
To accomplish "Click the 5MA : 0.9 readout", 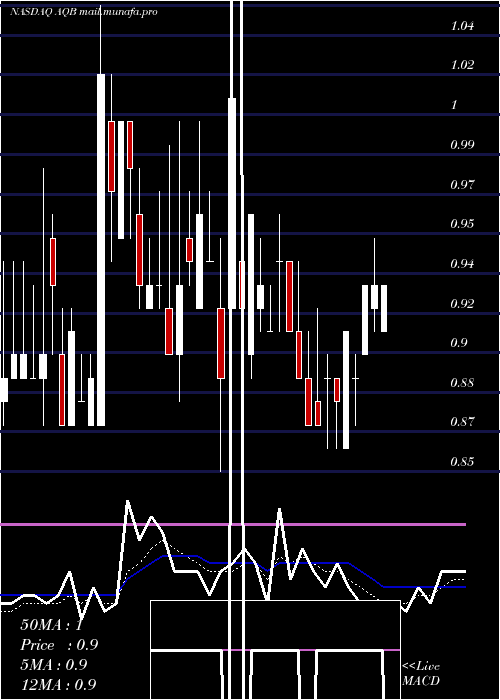I will tap(54, 665).
